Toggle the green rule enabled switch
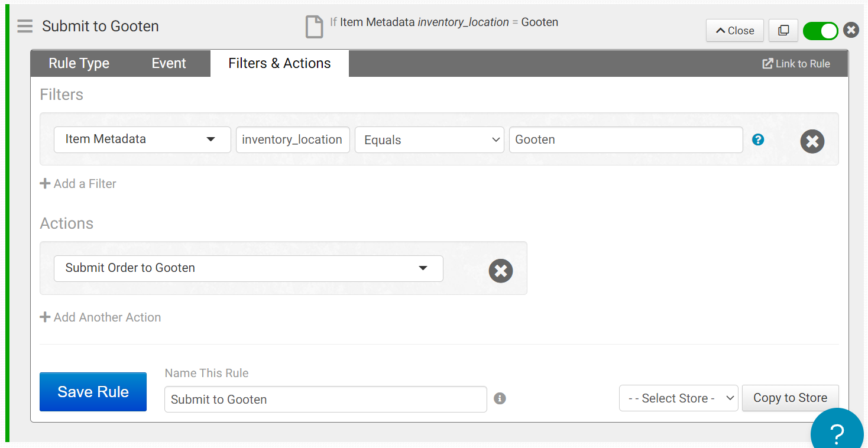The height and width of the screenshot is (448, 868). pos(820,31)
